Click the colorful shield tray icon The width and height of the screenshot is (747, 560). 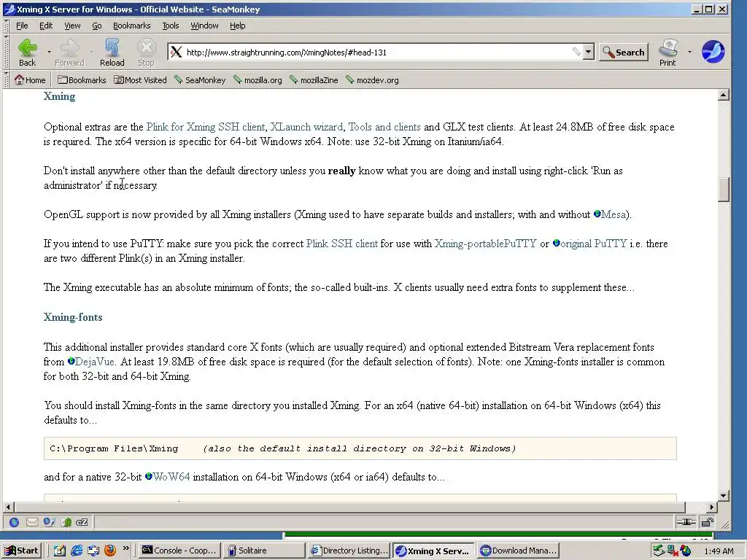[x=686, y=551]
